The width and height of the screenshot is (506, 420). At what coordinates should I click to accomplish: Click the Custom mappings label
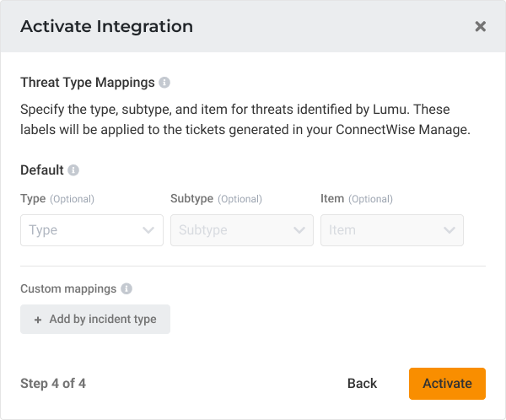tap(68, 288)
